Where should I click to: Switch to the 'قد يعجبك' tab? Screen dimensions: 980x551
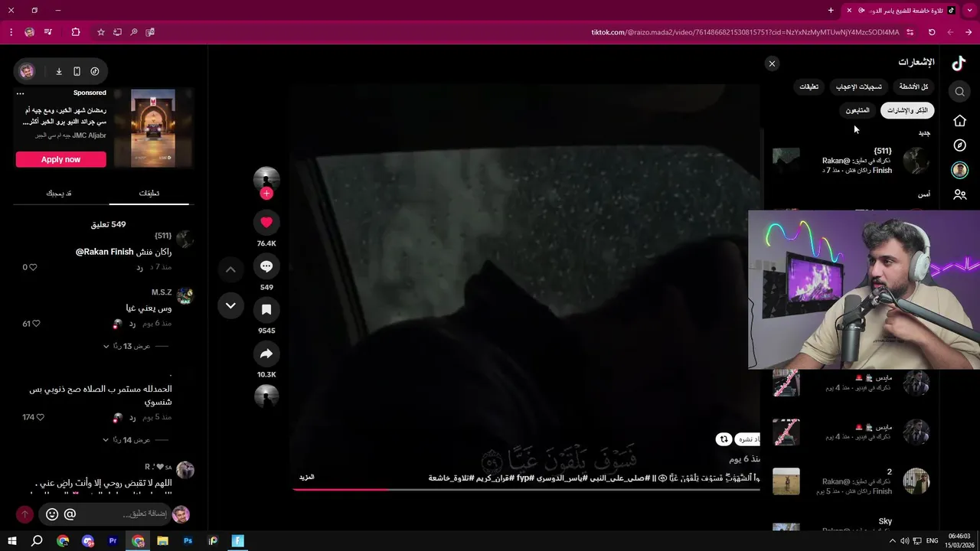click(x=59, y=194)
